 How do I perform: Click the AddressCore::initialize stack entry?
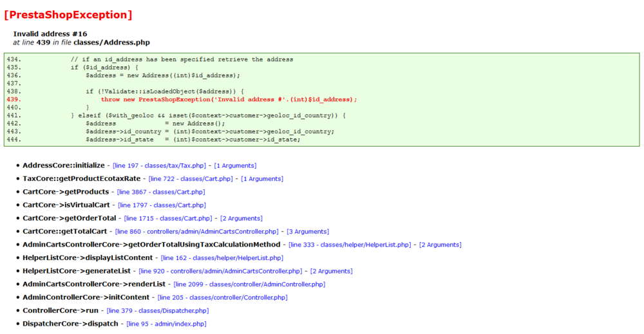point(64,165)
